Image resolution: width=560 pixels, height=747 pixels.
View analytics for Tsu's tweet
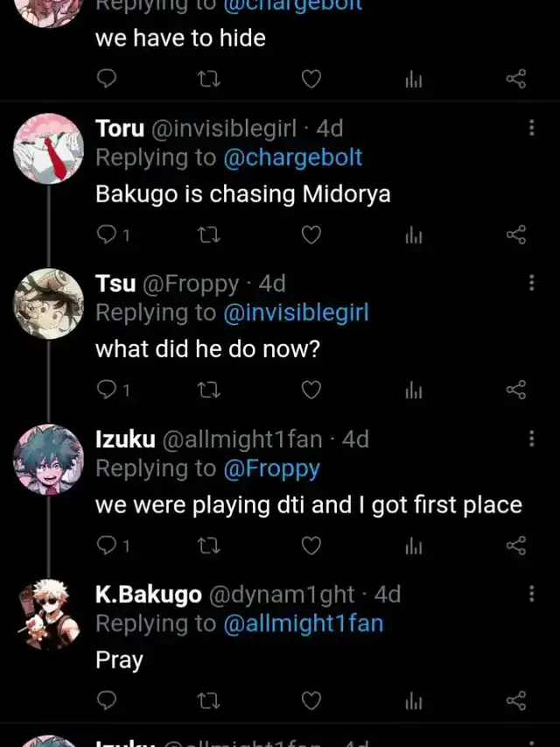pos(414,391)
